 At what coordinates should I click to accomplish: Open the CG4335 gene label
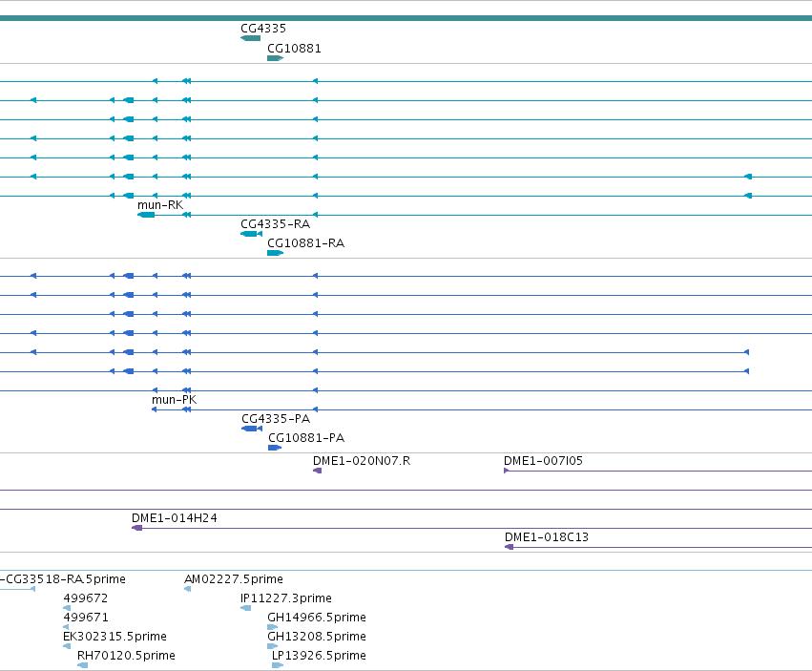click(263, 29)
